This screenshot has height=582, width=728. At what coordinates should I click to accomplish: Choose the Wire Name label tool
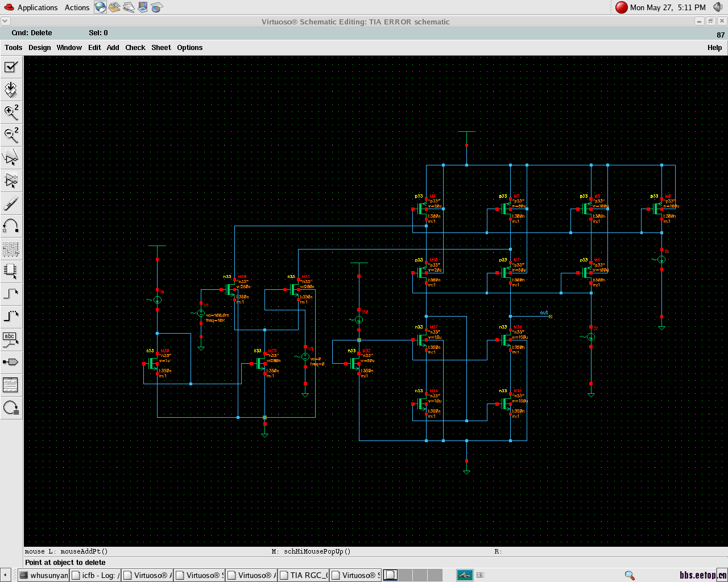coord(11,339)
